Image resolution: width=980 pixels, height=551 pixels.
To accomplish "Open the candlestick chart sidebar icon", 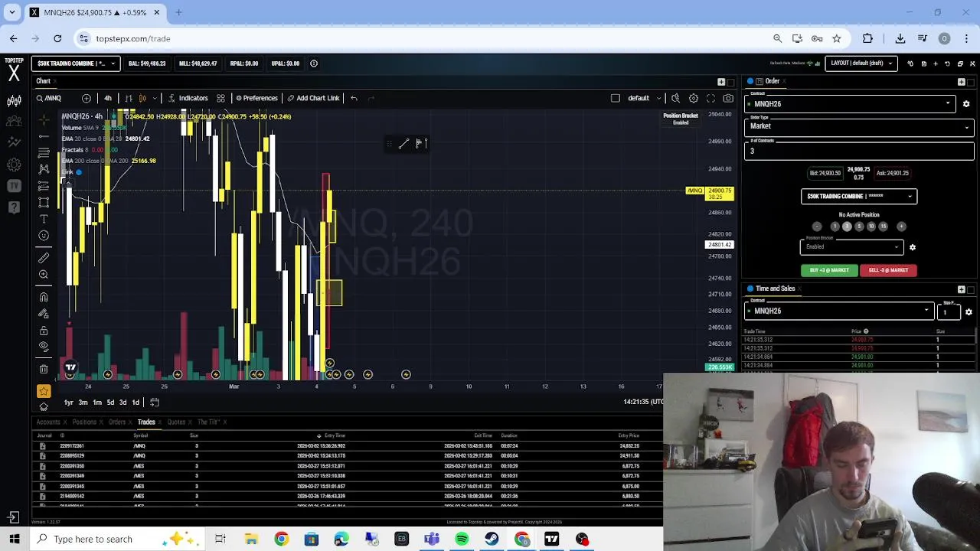I will tap(14, 101).
